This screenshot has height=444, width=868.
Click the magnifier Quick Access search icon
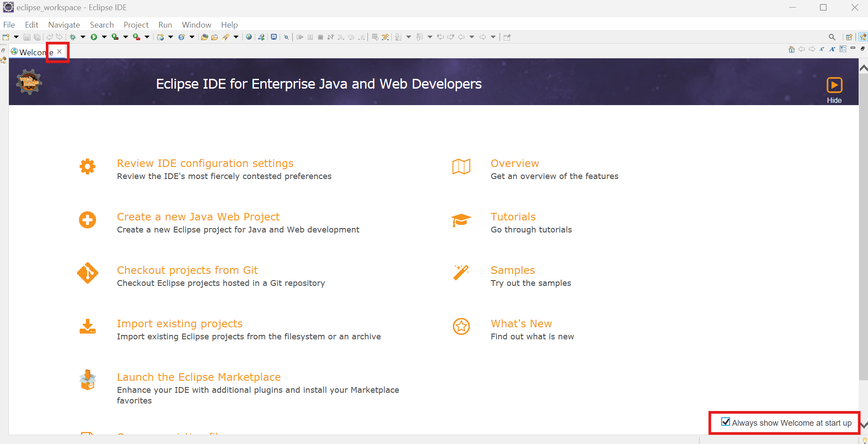[x=832, y=37]
